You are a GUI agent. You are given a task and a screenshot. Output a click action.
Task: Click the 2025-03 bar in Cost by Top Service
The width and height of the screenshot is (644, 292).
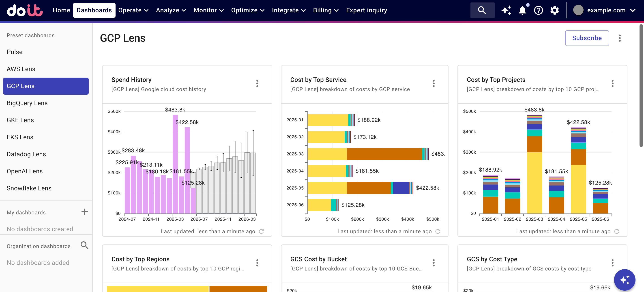pos(368,154)
